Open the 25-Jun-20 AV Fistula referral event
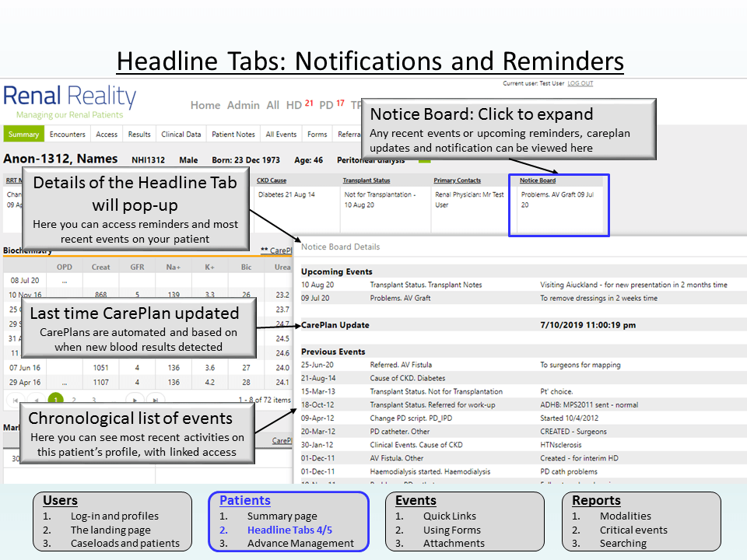The image size is (747, 560). point(401,365)
